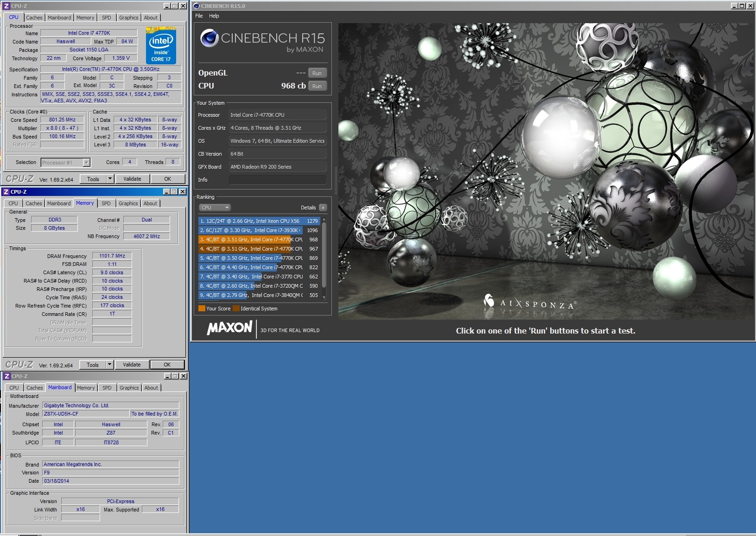The height and width of the screenshot is (536, 756).
Task: Open the Processor #1 selection dropdown
Action: (86, 163)
